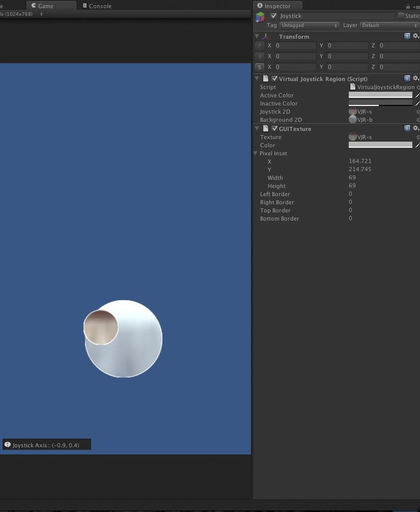Toggle the Joystick object active checkbox

point(273,16)
